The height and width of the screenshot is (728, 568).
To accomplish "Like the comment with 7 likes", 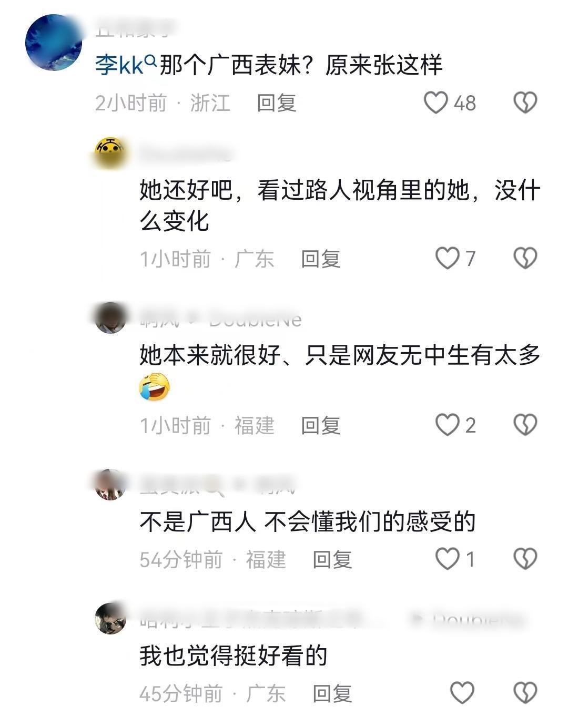I will click(448, 258).
